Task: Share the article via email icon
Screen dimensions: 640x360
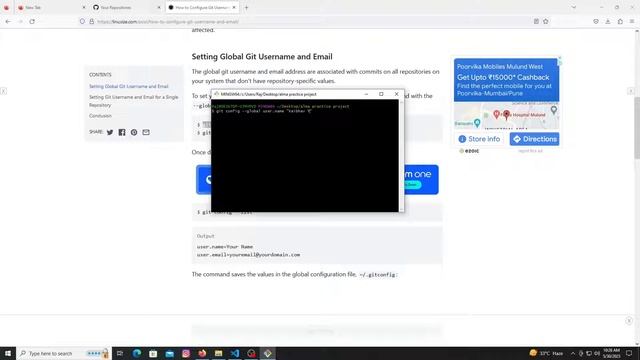Action: pyautogui.click(x=146, y=132)
